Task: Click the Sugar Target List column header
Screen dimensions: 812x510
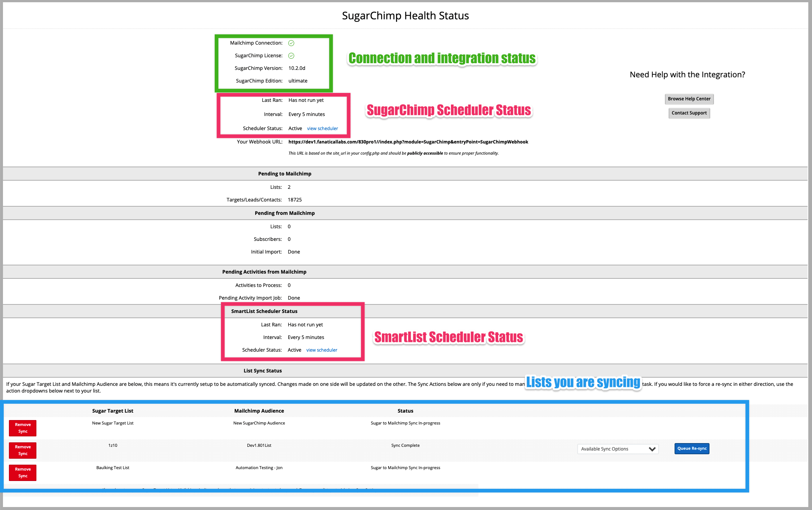Action: point(113,411)
